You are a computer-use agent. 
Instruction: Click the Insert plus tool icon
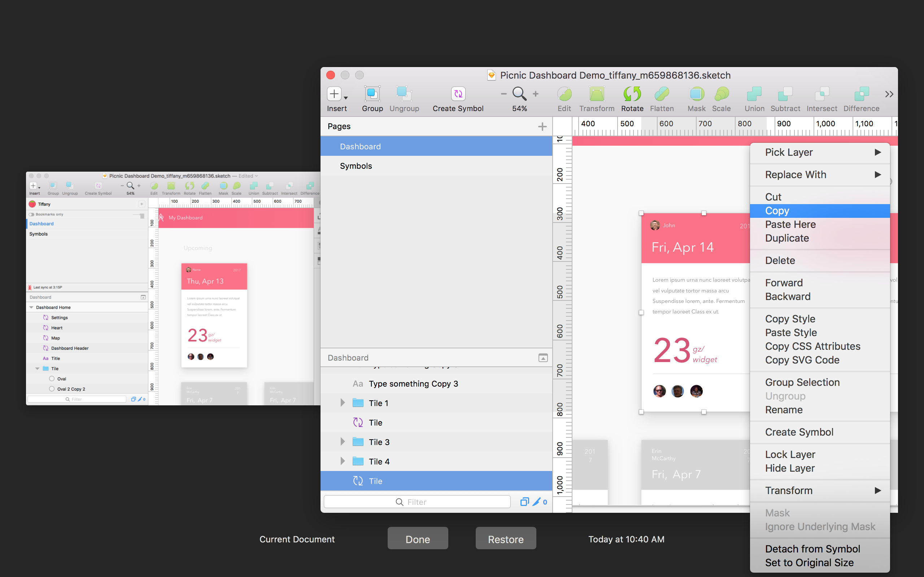pyautogui.click(x=334, y=94)
